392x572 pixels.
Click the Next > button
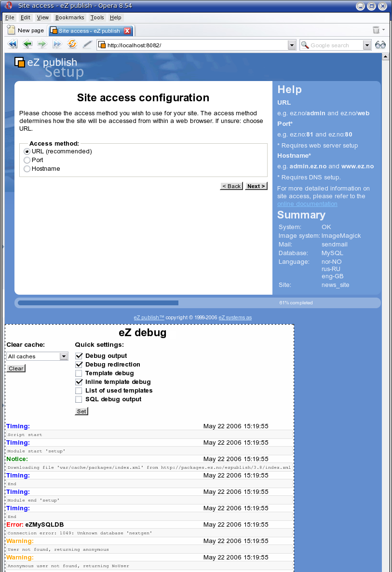point(256,186)
